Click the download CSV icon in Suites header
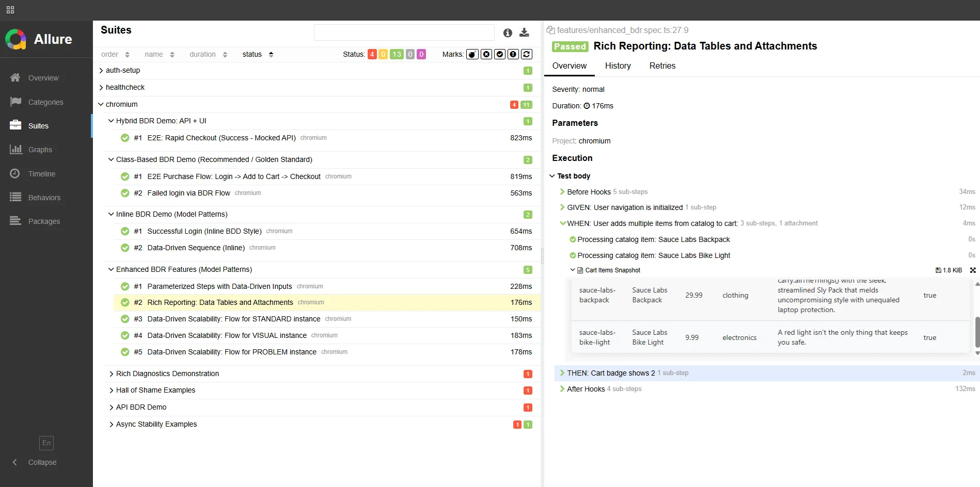The image size is (980, 487). 524,33
